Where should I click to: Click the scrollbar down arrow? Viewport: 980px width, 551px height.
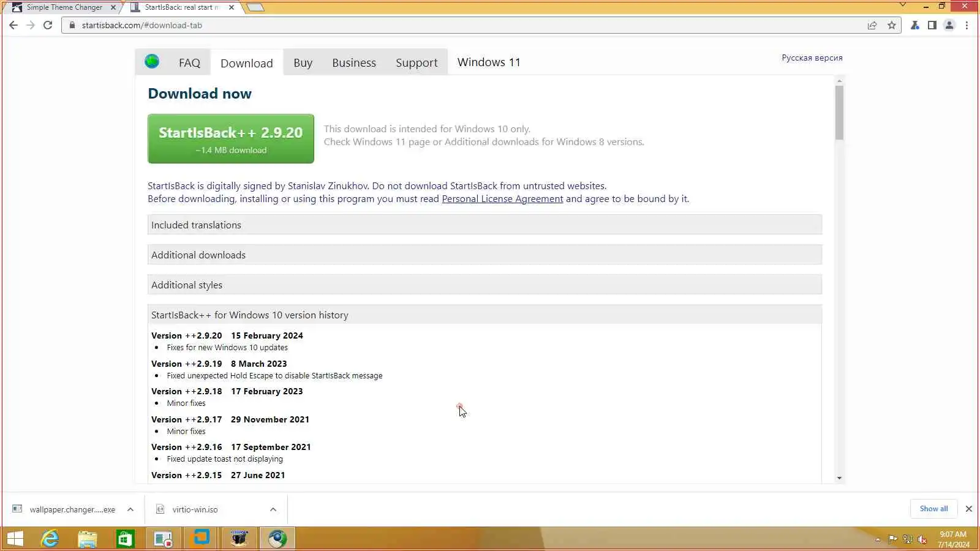click(x=839, y=478)
